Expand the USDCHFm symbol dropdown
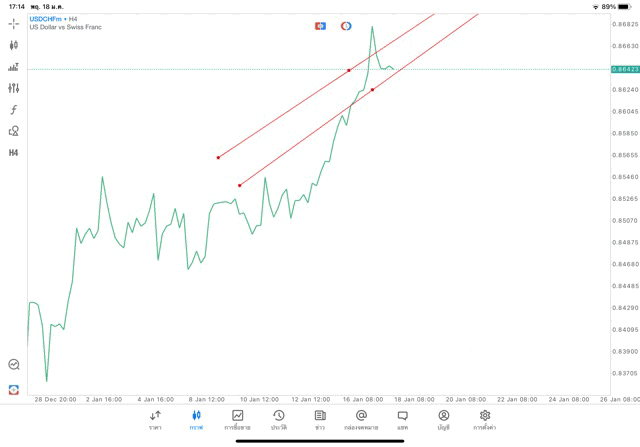This screenshot has width=640, height=447. [45, 19]
